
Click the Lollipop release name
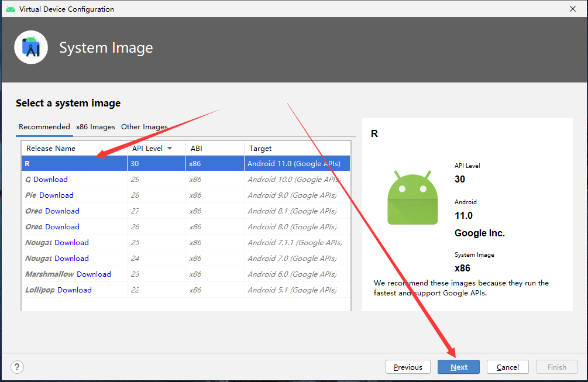(x=40, y=290)
